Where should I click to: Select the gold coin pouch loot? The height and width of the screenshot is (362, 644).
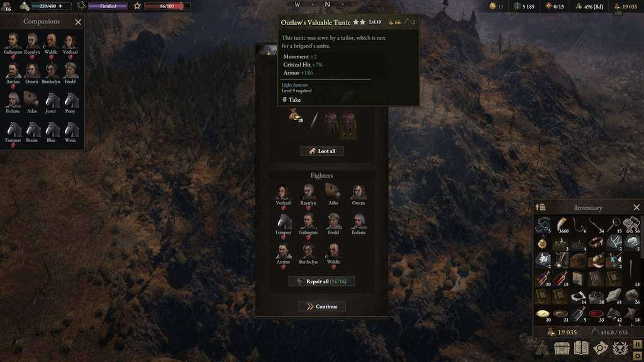point(294,116)
